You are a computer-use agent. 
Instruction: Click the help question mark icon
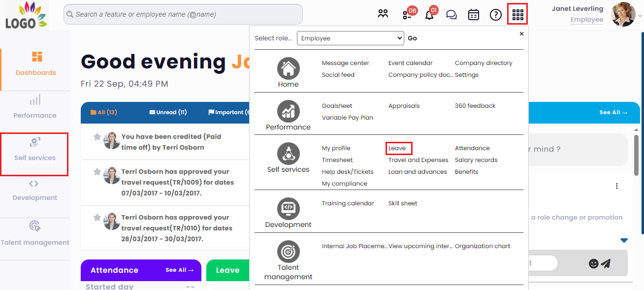(x=495, y=15)
